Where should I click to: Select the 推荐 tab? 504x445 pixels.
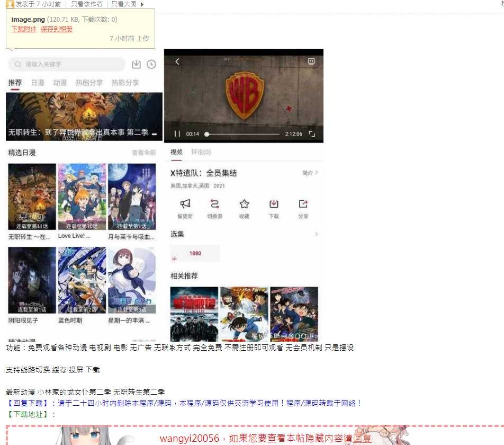(15, 83)
